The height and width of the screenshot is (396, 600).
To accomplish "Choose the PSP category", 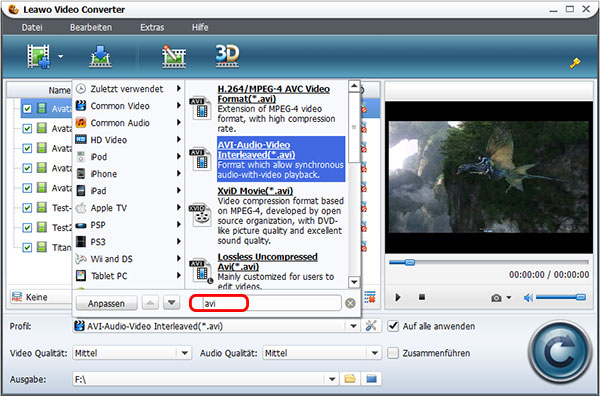I will click(x=128, y=225).
